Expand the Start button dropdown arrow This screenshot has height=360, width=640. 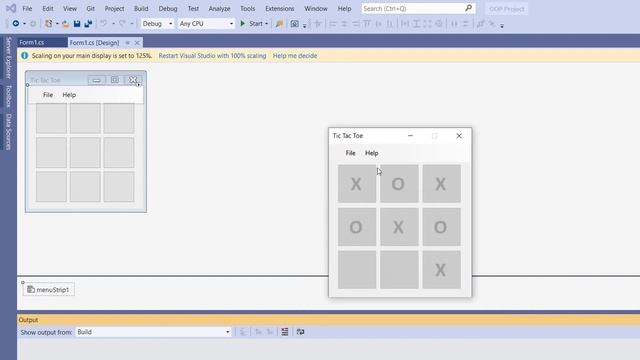(x=267, y=24)
